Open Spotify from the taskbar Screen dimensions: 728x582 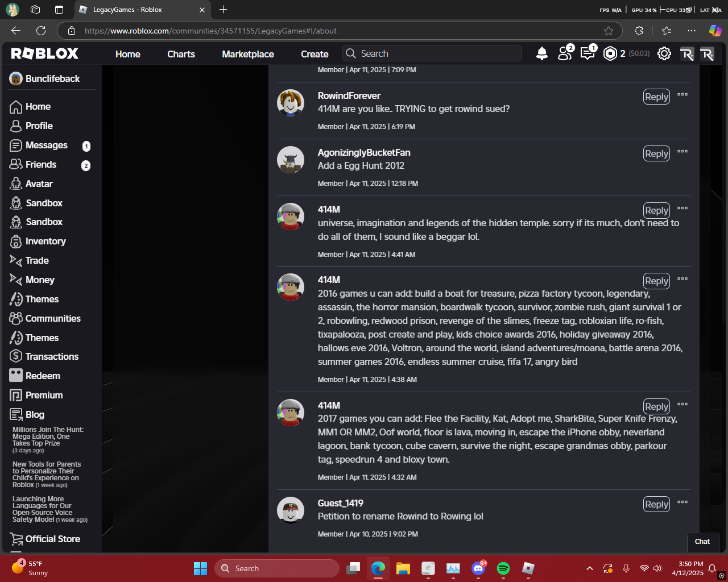point(503,568)
